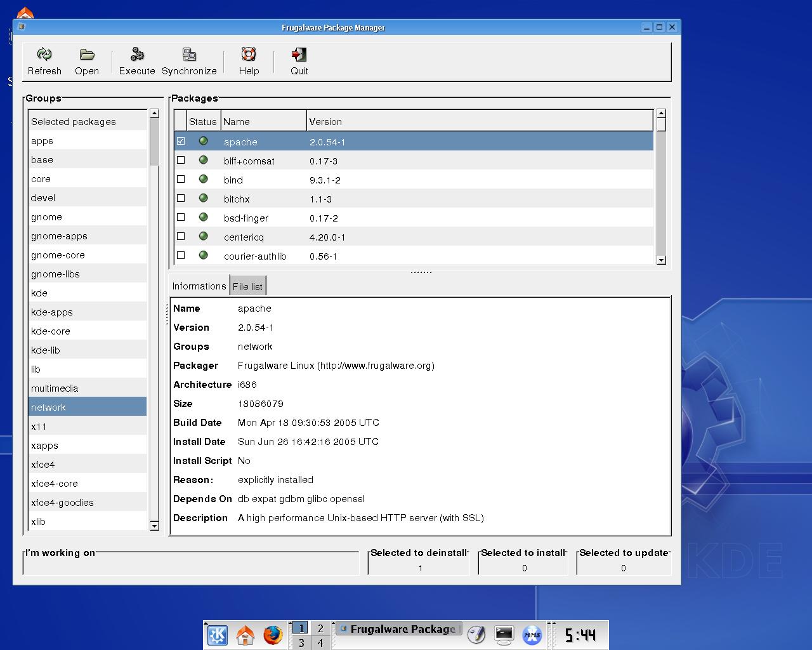Switch to virtual desktop 2 in the pager
The image size is (812, 650).
coord(320,628)
